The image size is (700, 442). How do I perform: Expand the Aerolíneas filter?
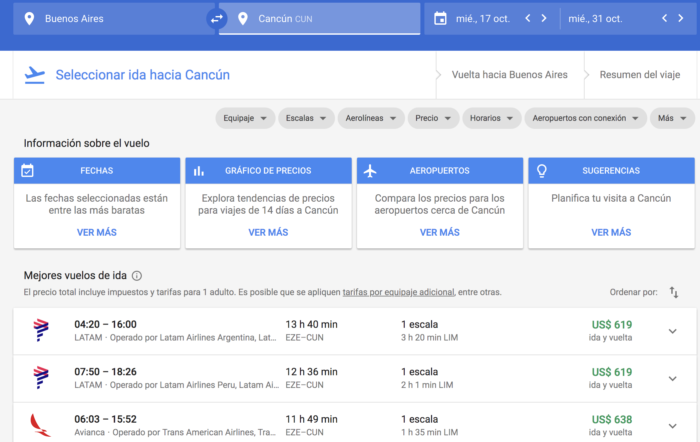(x=371, y=118)
